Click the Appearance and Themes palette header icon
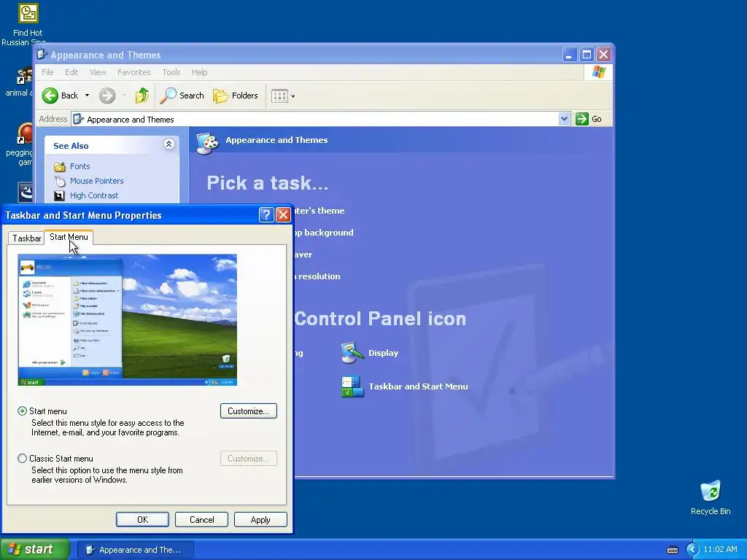This screenshot has height=560, width=747. click(208, 142)
